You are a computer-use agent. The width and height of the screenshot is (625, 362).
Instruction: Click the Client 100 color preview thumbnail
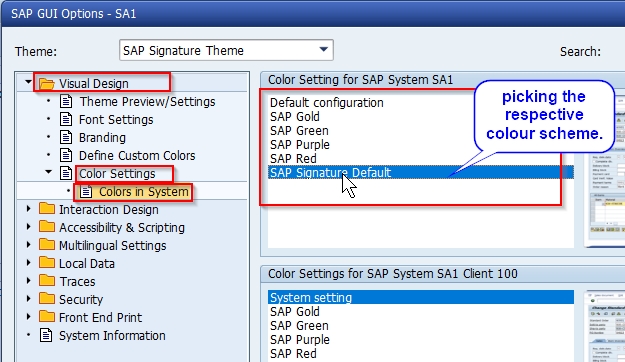[606, 326]
